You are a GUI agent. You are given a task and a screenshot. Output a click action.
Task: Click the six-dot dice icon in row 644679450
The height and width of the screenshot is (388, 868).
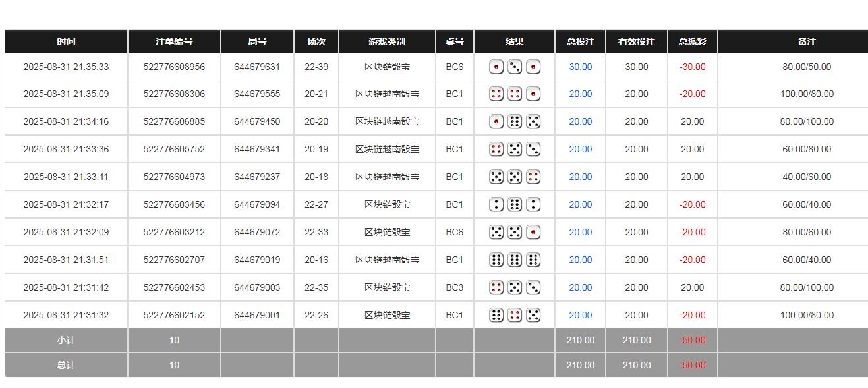coord(515,121)
